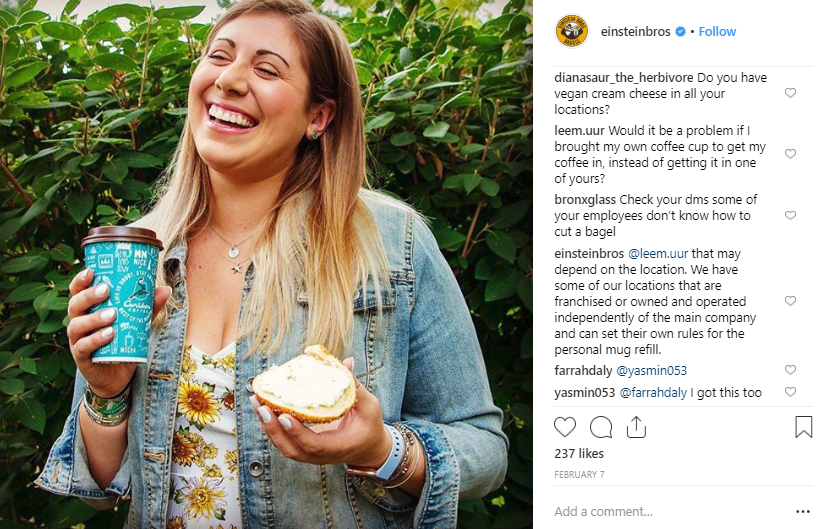Like the einsteinbros reply comment
This screenshot has height=529, width=817.
click(x=790, y=301)
